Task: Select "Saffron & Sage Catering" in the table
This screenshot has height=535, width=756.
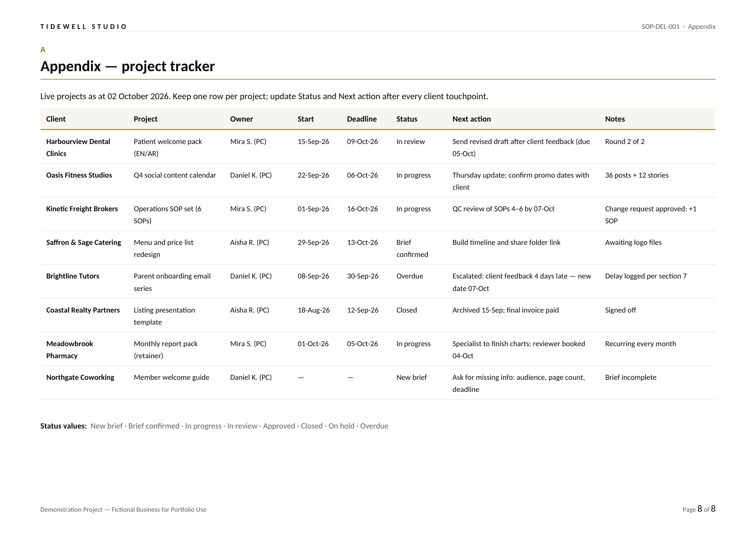Action: tap(84, 242)
